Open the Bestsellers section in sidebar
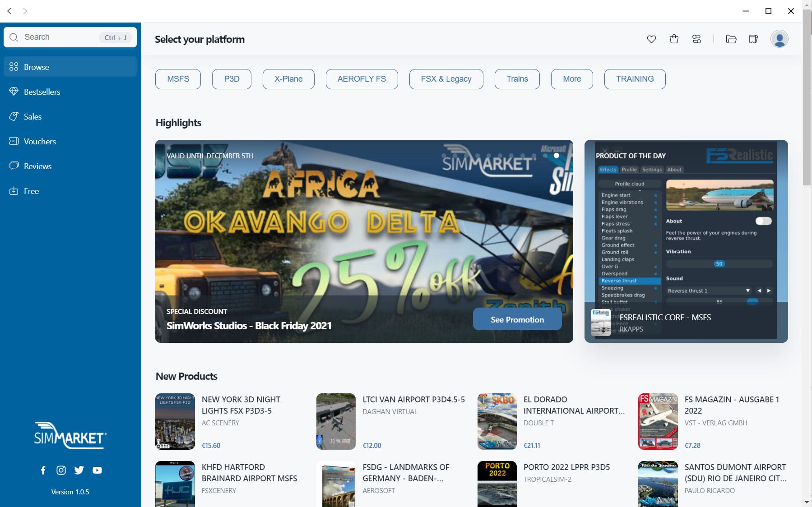812x507 pixels. click(42, 92)
